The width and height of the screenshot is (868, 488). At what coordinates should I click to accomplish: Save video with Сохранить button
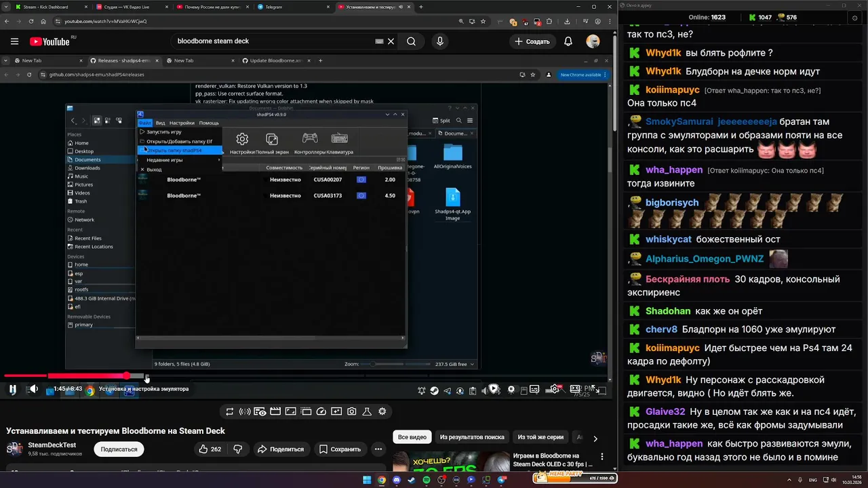coord(340,449)
